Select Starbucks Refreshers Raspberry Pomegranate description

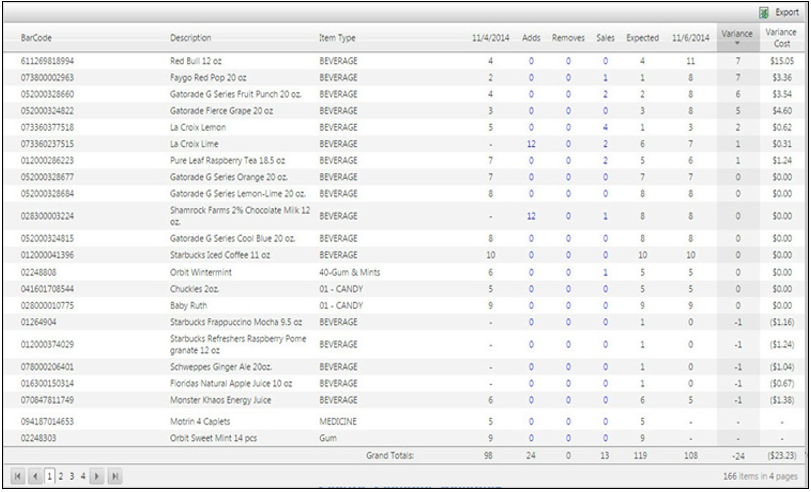point(238,345)
